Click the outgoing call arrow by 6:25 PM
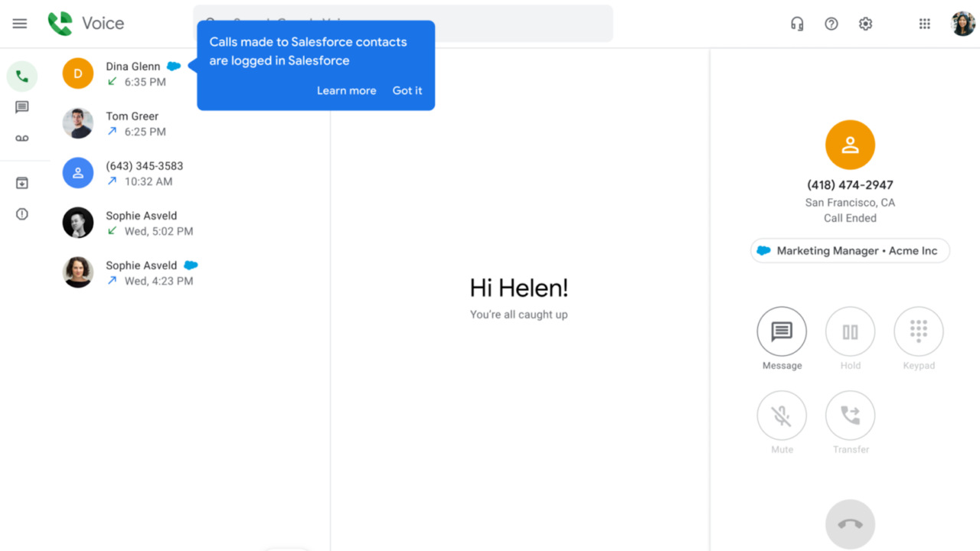Viewport: 980px width, 551px height. [113, 132]
